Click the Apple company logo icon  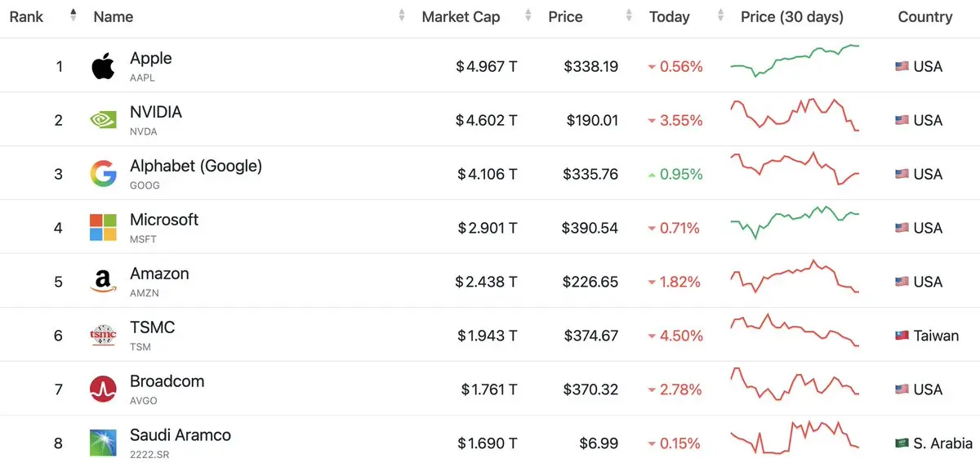[x=103, y=66]
